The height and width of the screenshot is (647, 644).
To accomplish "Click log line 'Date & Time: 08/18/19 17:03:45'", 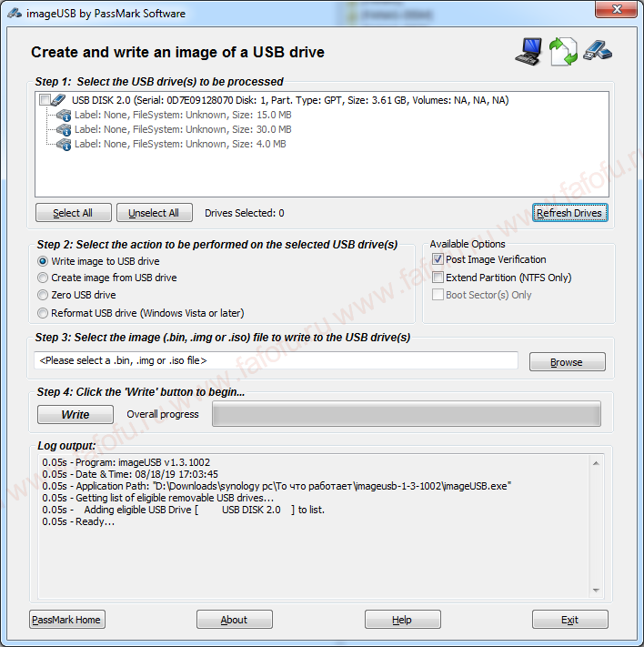I will [x=130, y=474].
